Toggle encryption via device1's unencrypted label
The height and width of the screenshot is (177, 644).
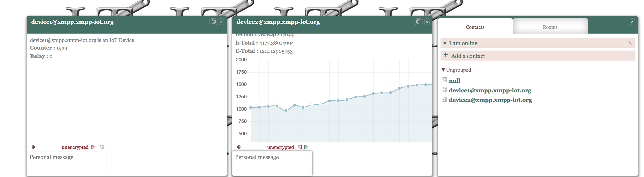(x=75, y=147)
